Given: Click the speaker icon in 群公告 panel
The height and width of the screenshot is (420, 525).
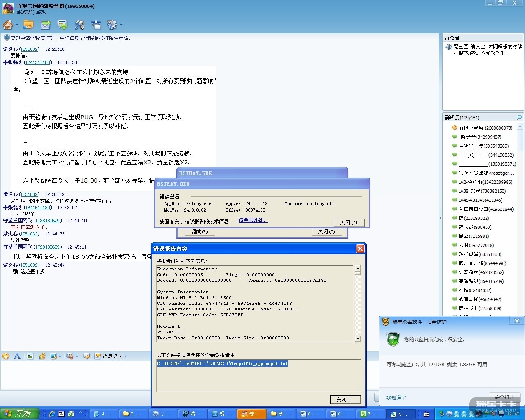Looking at the screenshot, I should tap(448, 47).
